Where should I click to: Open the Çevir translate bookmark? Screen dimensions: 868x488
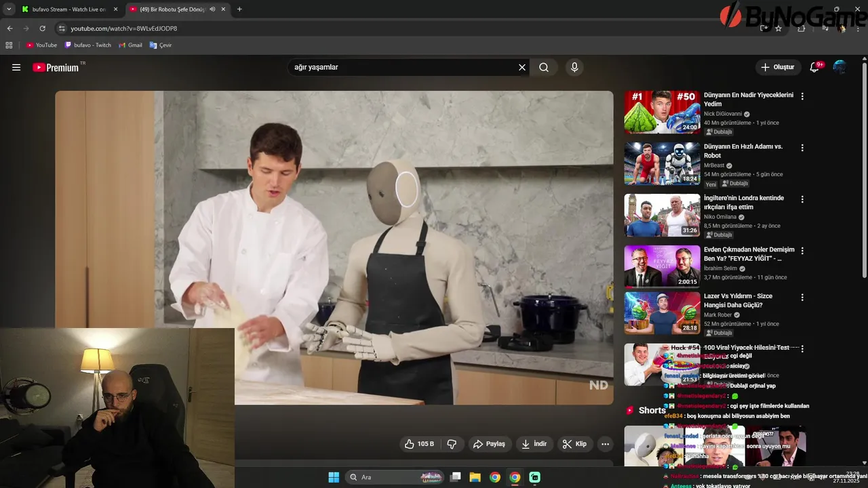pyautogui.click(x=161, y=45)
